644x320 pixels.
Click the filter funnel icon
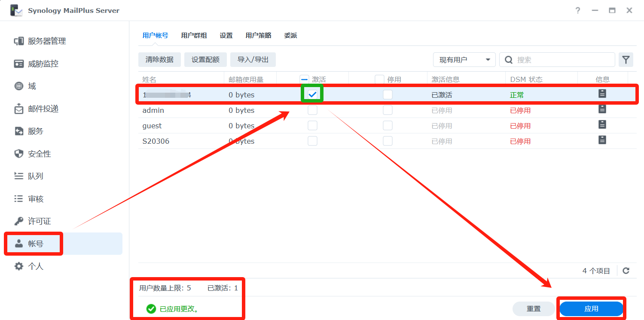(x=626, y=60)
